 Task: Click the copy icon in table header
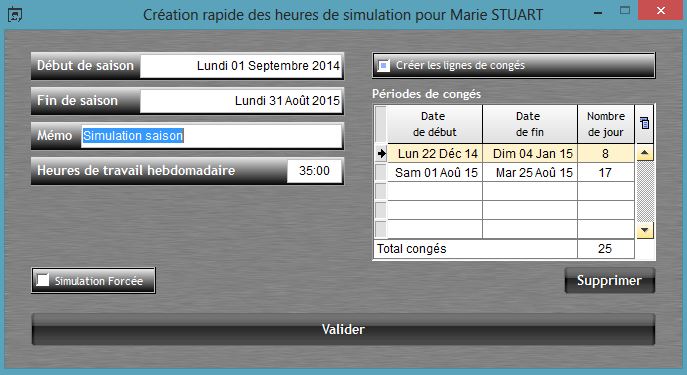(x=644, y=123)
